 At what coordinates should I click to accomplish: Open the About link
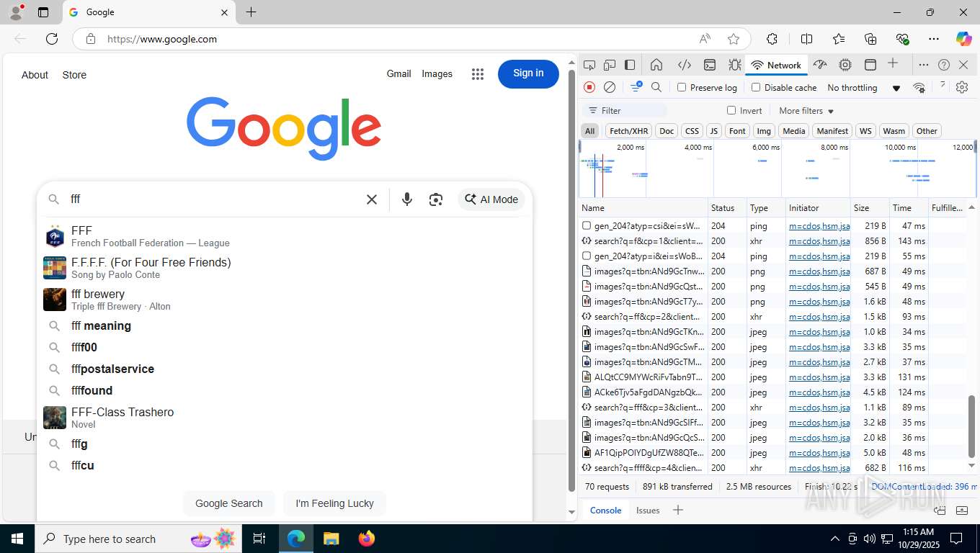coord(35,75)
